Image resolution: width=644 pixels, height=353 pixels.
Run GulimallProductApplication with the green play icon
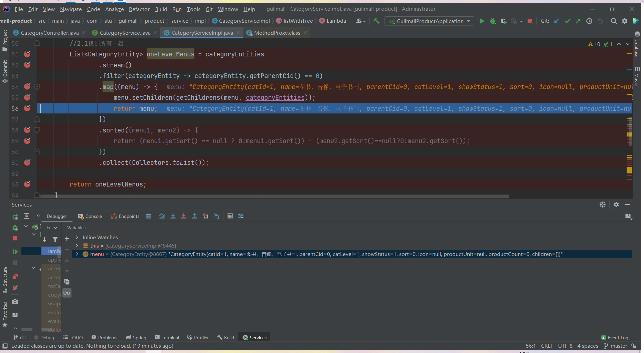(x=482, y=21)
